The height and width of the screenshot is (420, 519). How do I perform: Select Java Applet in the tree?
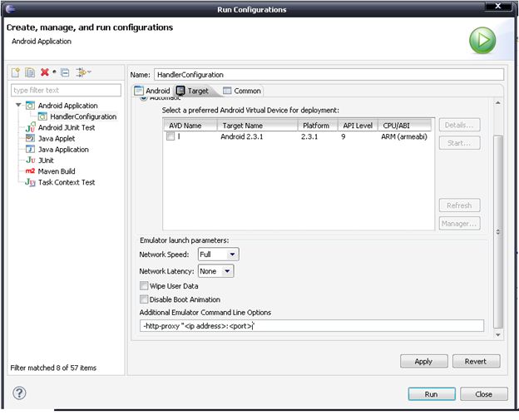tap(57, 138)
